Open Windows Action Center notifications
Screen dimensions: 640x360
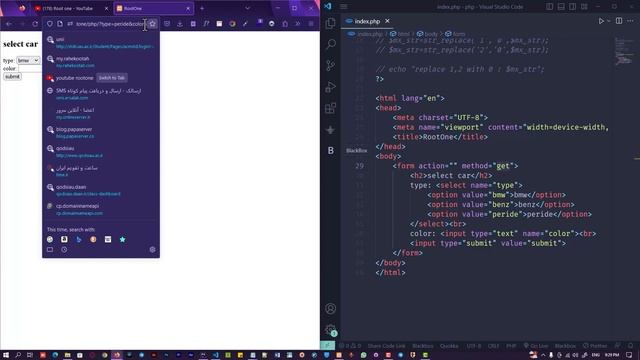coord(629,355)
